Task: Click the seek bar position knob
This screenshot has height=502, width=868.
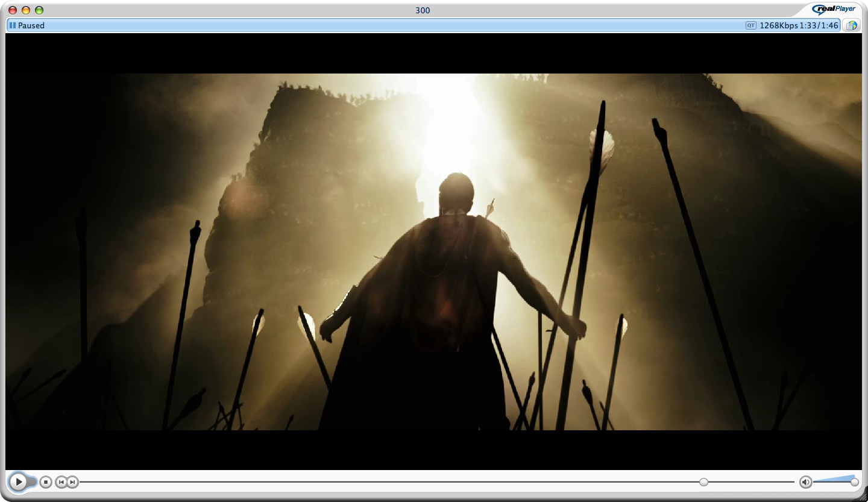Action: pyautogui.click(x=703, y=482)
